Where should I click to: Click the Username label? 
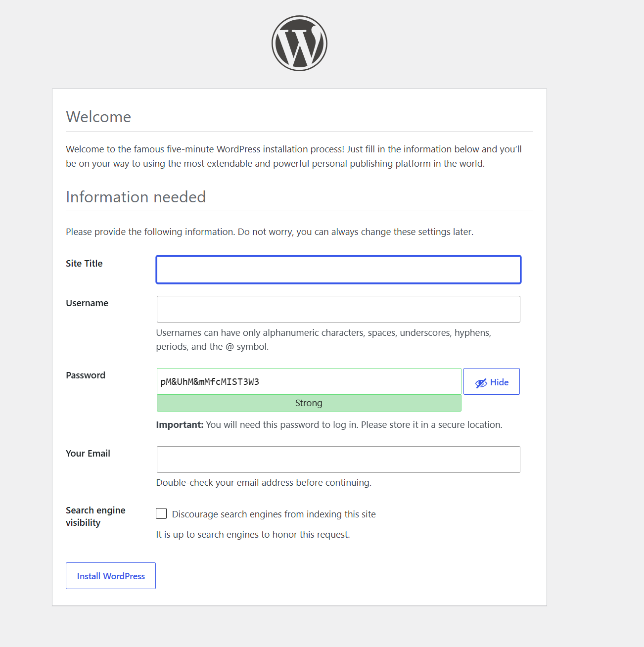pos(87,303)
